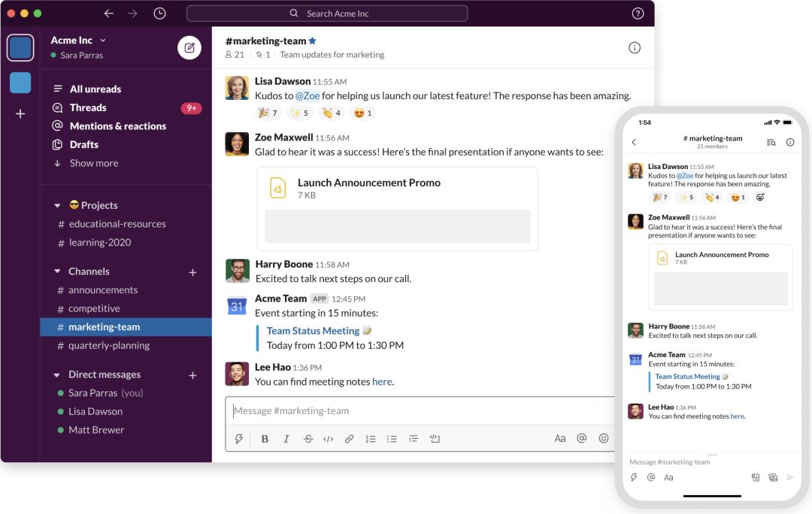Screen dimensions: 812x514
Task: Click the compose new message icon
Action: (189, 47)
